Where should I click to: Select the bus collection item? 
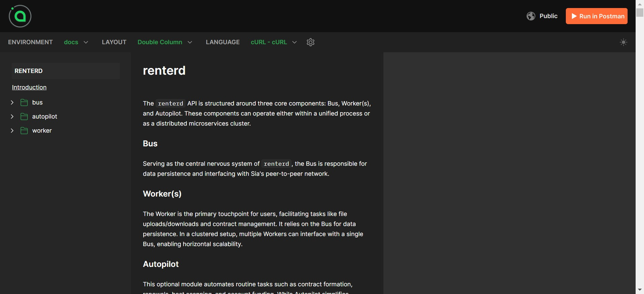(x=37, y=102)
